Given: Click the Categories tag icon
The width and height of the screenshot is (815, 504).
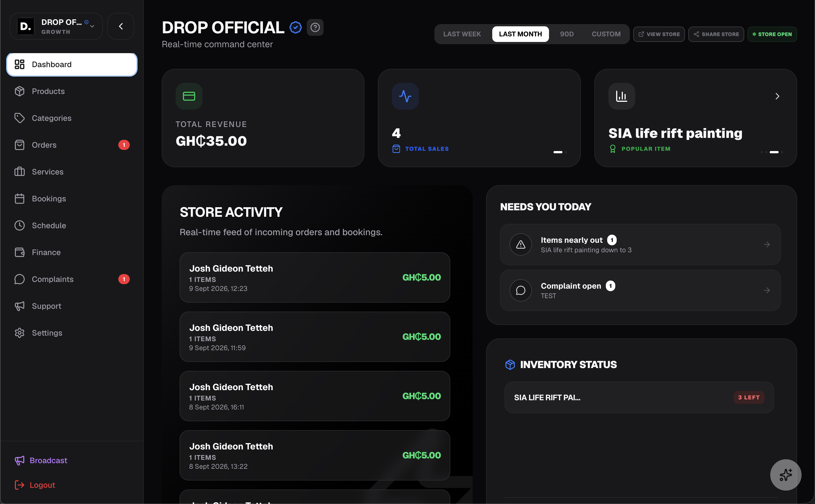Looking at the screenshot, I should [x=20, y=118].
